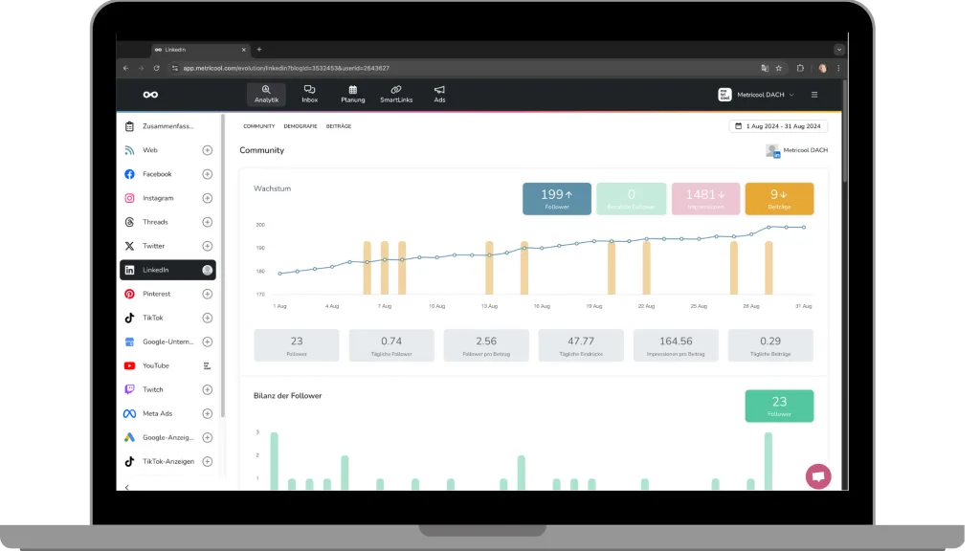Viewport: 980px width, 551px height.
Task: Open the hamburger menu in the header
Action: pos(814,95)
